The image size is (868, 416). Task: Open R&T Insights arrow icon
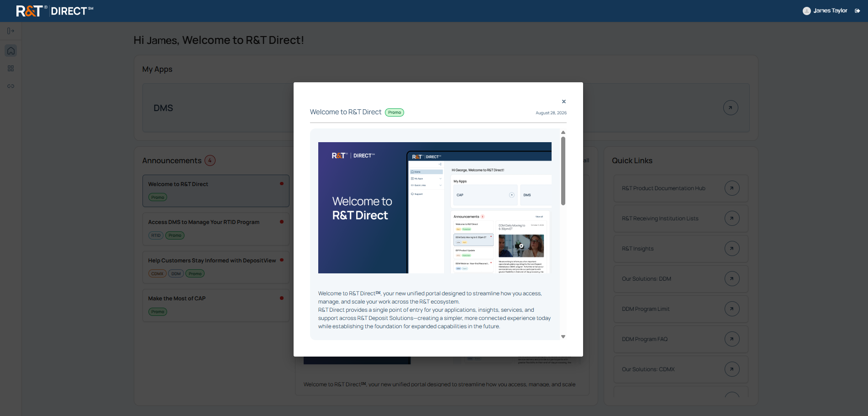pyautogui.click(x=732, y=249)
